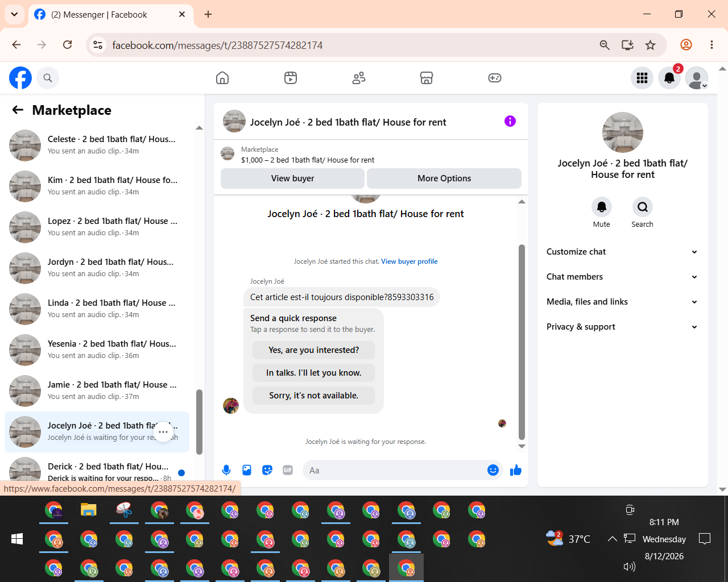Click More Options button
The height and width of the screenshot is (582, 728).
(444, 178)
